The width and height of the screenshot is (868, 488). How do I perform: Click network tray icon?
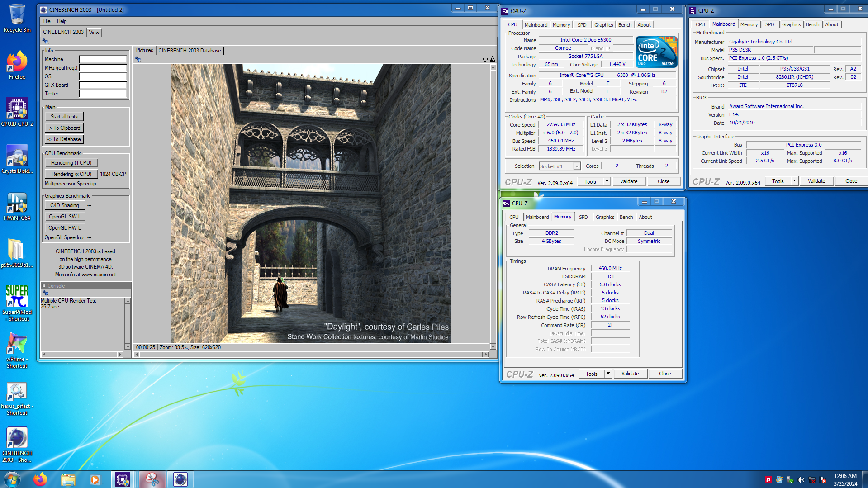coord(812,480)
